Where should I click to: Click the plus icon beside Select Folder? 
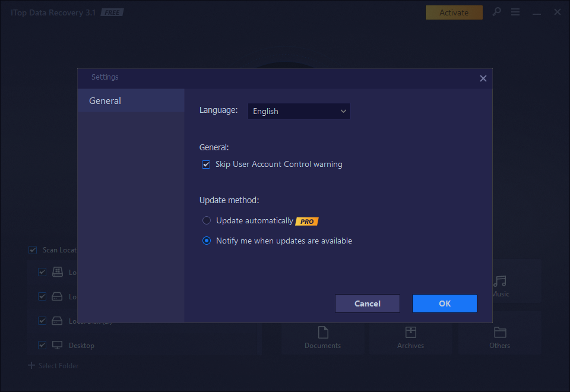coord(31,365)
